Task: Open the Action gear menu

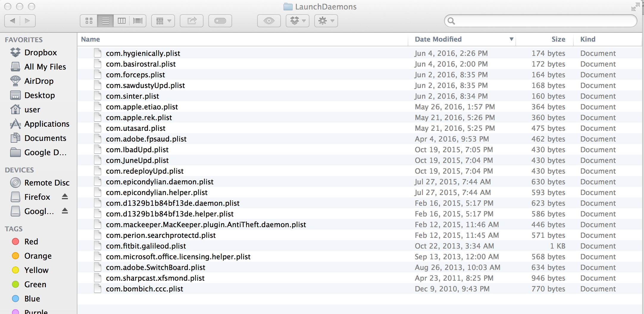Action: point(326,21)
